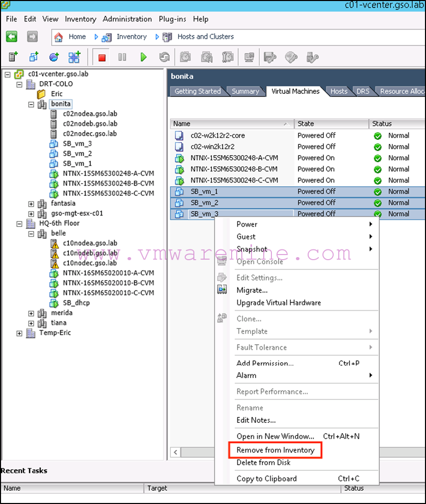Expand the merida cluster node
Screen dimensions: 426x504
click(31, 313)
